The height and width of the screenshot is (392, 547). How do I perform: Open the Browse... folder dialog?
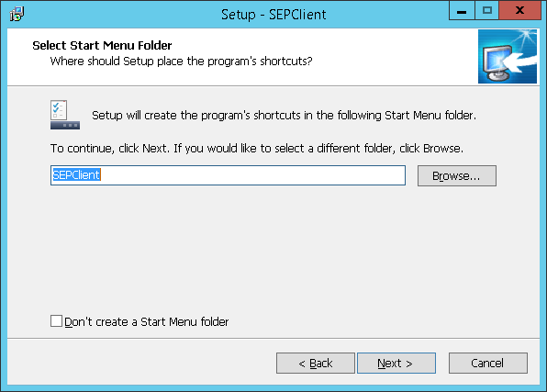(457, 175)
